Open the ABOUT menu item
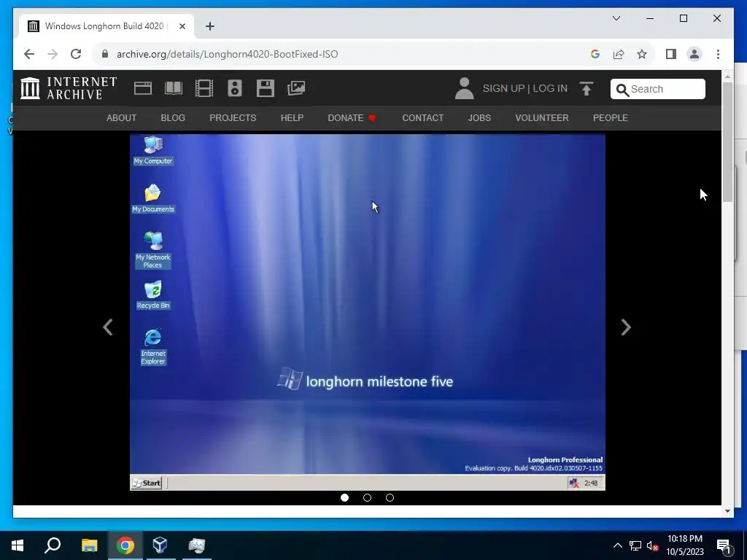The image size is (747, 560). (x=122, y=118)
